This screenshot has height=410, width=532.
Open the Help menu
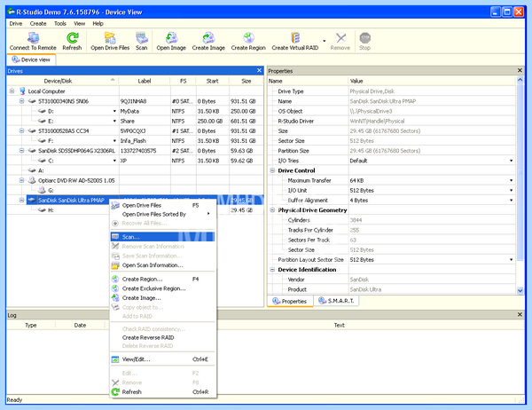tap(98, 23)
